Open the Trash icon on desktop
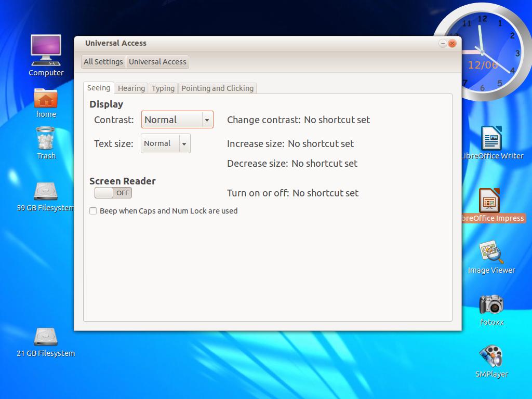The image size is (532, 399). (46, 139)
